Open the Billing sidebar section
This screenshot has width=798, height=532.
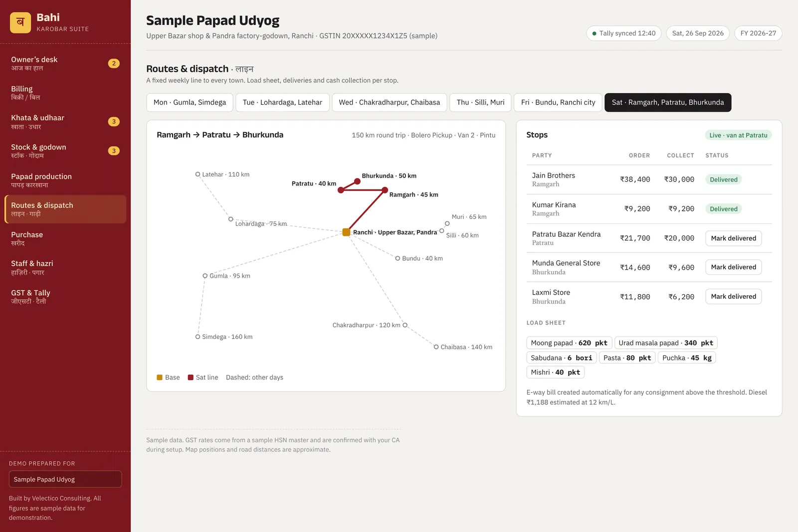(x=65, y=93)
